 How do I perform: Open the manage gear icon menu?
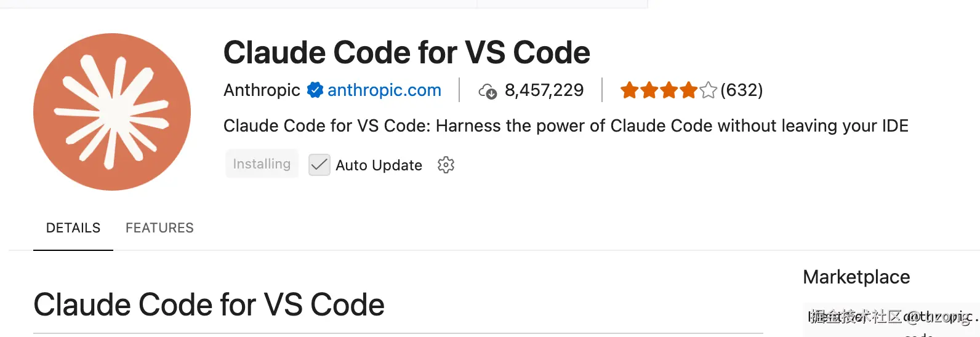tap(446, 165)
